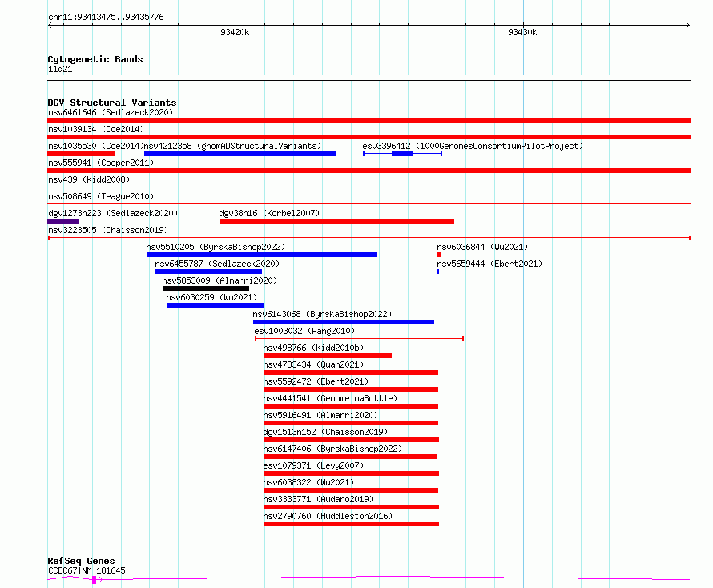Click nsv5510205 (ByrskaBishop2022) label
The image size is (713, 588).
216,247
